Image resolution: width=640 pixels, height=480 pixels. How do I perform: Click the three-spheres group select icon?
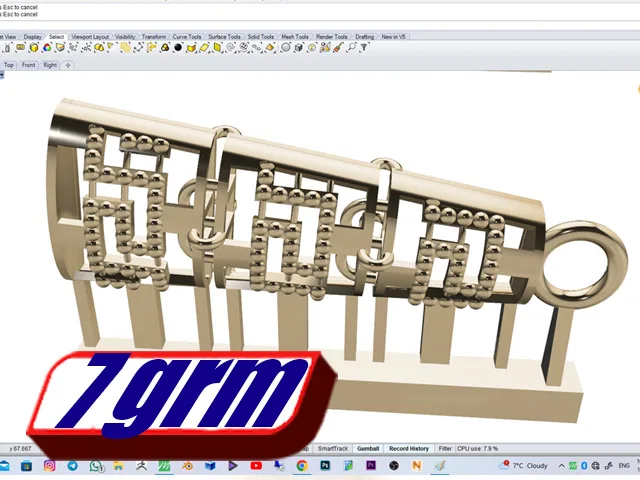tap(164, 48)
